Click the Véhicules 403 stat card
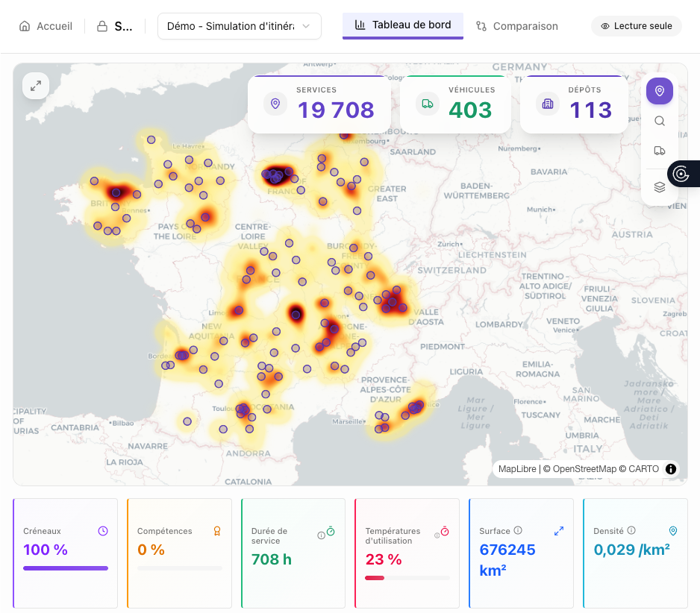The height and width of the screenshot is (613, 700). (x=455, y=104)
